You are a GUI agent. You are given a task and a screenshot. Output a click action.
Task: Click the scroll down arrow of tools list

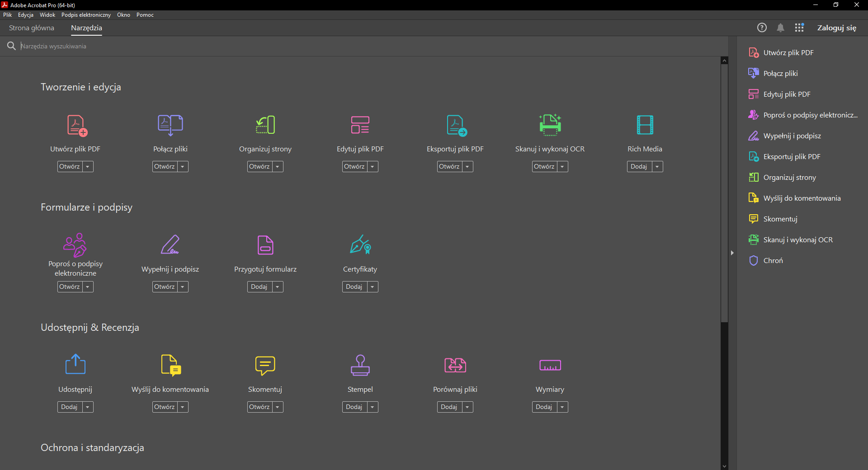(x=725, y=466)
